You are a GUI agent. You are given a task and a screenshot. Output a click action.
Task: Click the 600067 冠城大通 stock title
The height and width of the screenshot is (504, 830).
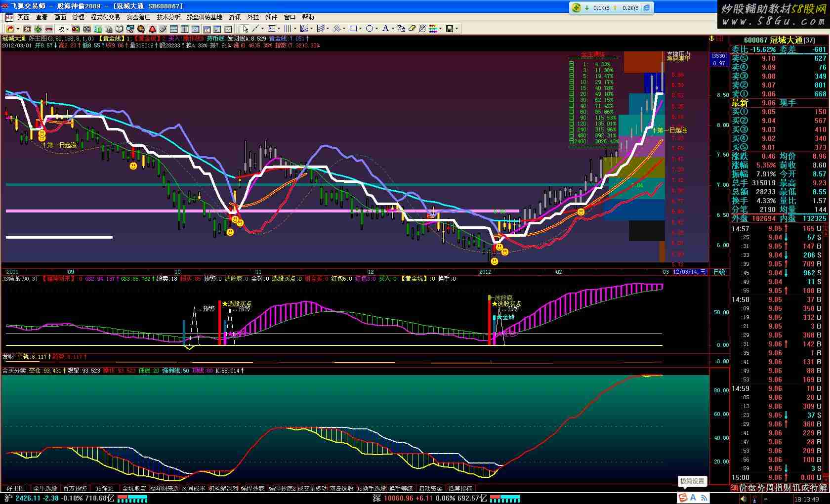[x=780, y=40]
